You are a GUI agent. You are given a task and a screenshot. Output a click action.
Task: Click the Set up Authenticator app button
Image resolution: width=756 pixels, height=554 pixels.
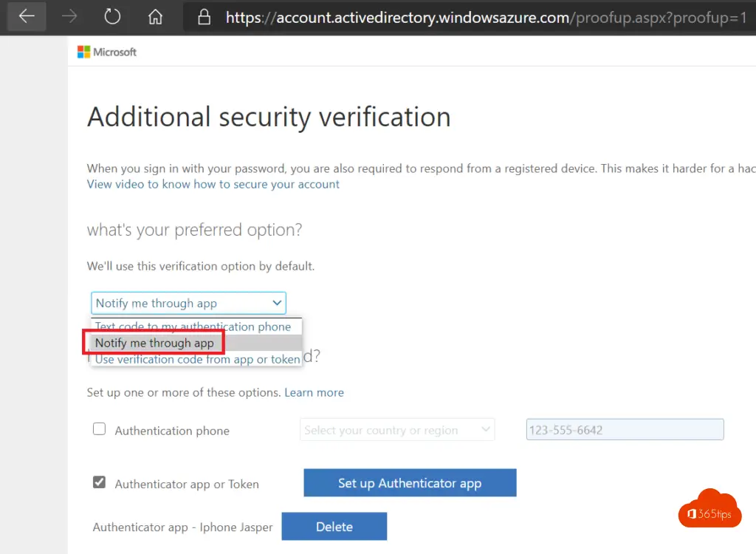(410, 482)
